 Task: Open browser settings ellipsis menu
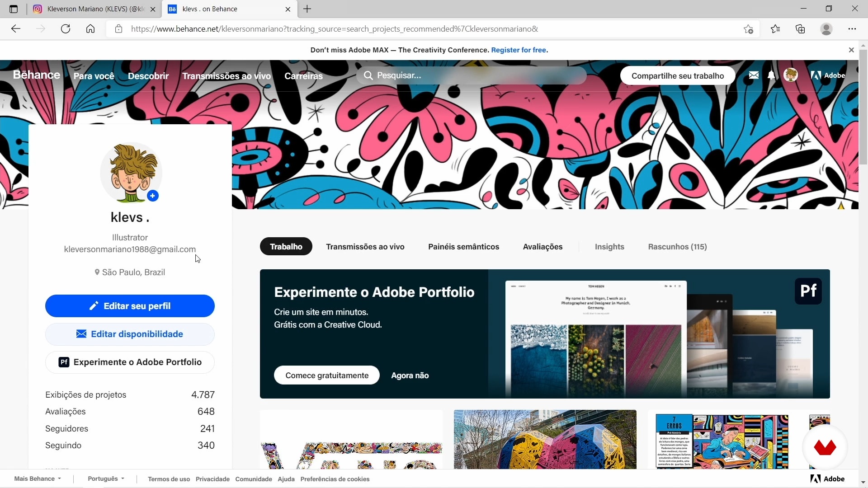(x=852, y=29)
